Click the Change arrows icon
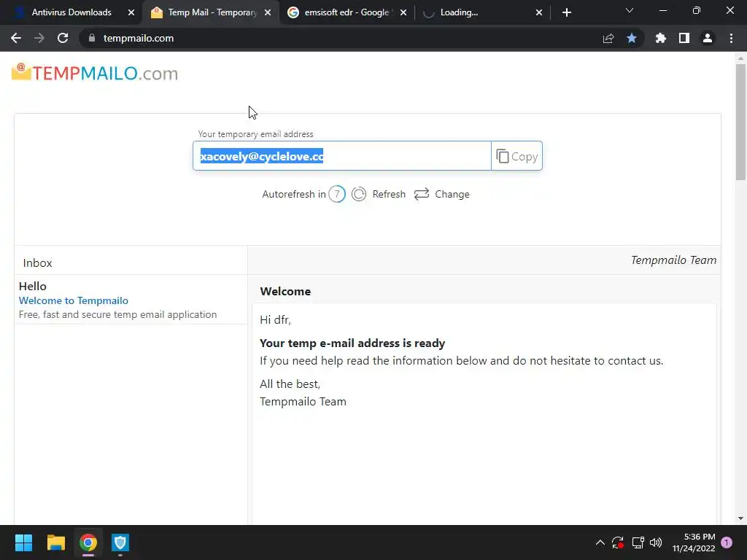This screenshot has width=747, height=560. click(422, 194)
